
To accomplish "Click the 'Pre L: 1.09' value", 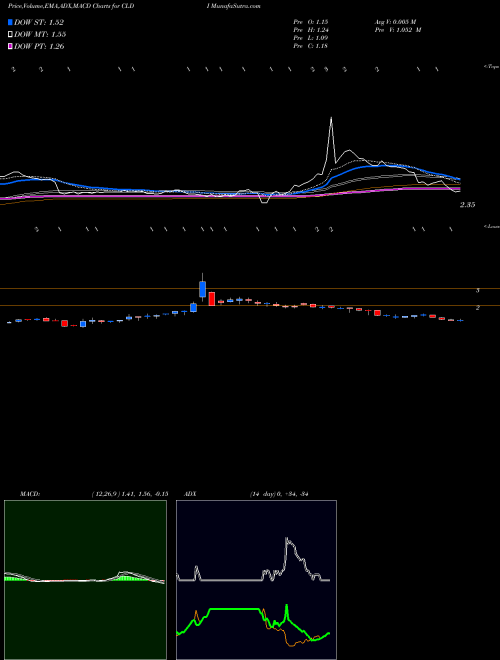I will click(311, 38).
